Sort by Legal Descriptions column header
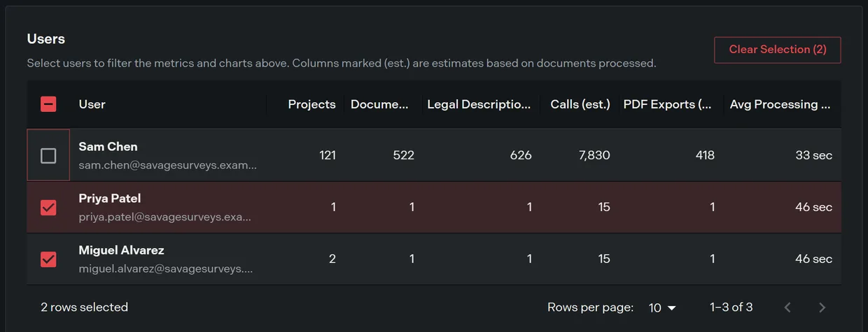The height and width of the screenshot is (332, 868). click(479, 104)
